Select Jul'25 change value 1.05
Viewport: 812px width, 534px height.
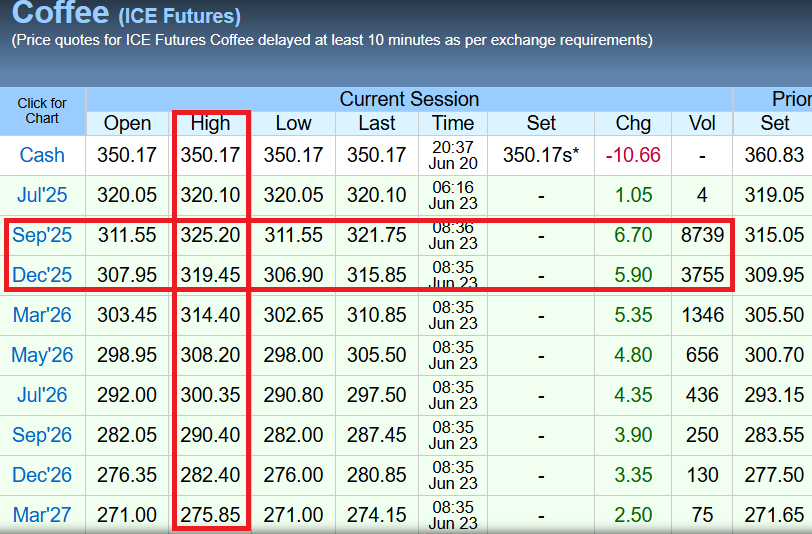click(633, 195)
